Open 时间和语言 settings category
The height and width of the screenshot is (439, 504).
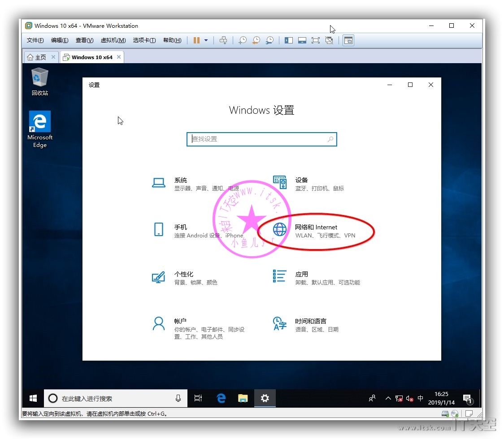pos(305,325)
